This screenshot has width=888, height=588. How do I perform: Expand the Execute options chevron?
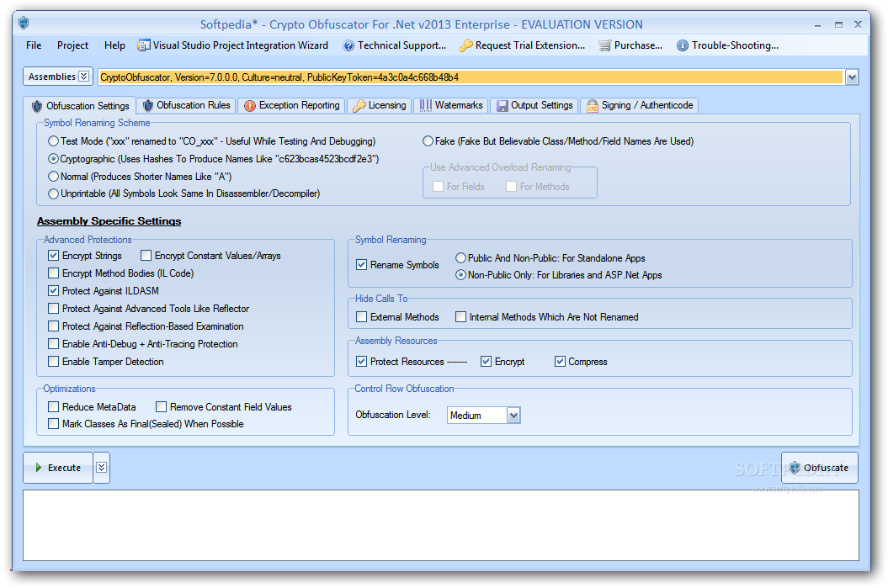(x=101, y=468)
